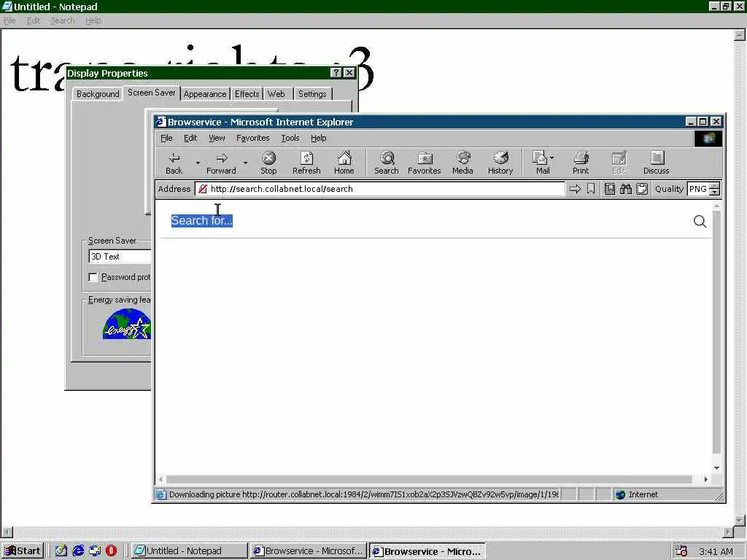The height and width of the screenshot is (560, 747).
Task: Click the system tray scheduler icon
Action: tap(681, 551)
